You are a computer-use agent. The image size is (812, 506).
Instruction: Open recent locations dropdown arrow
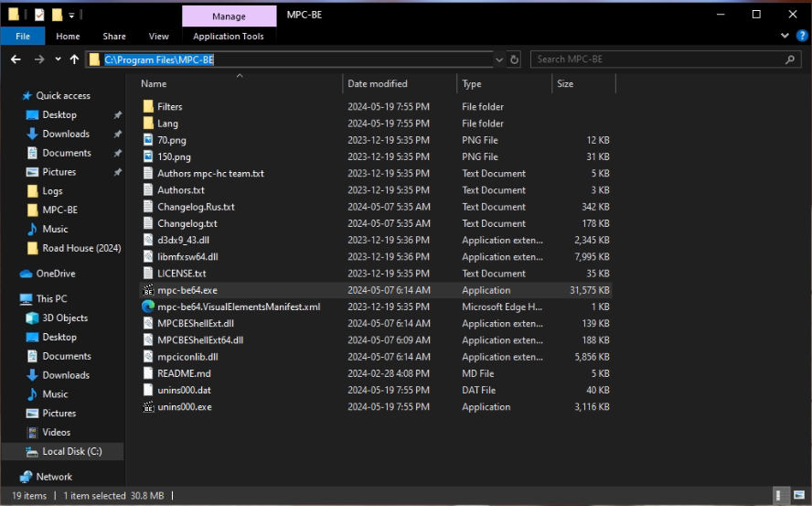(58, 59)
